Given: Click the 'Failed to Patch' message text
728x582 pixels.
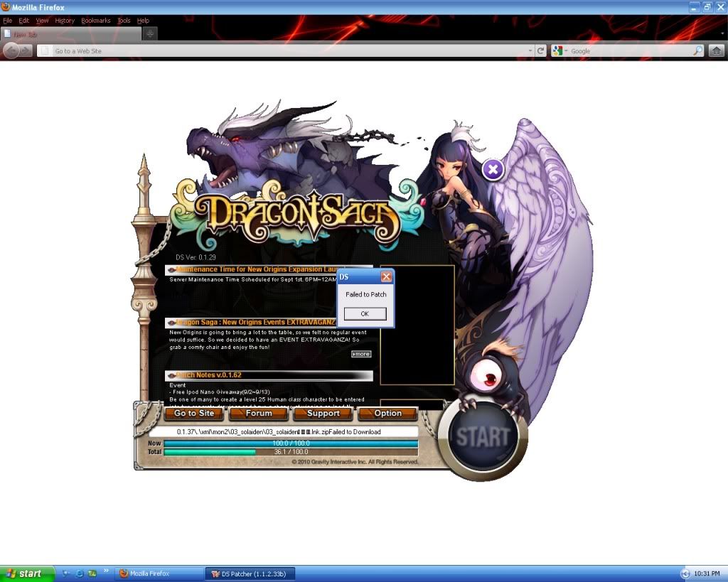Looking at the screenshot, I should [x=366, y=294].
